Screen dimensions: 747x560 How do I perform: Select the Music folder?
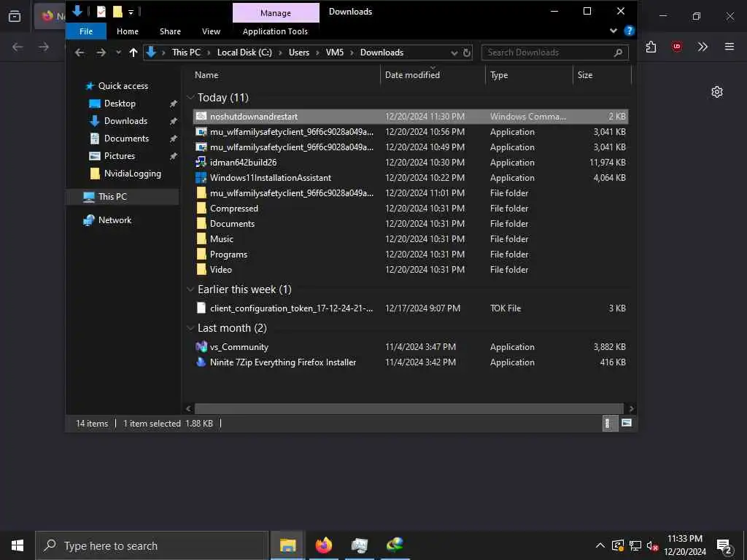(222, 239)
